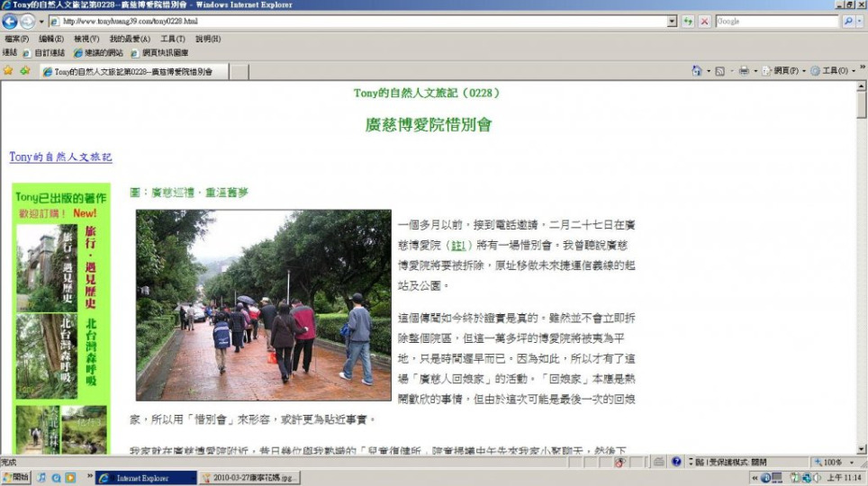Expand the address bar dropdown arrow
The height and width of the screenshot is (486, 868).
click(672, 22)
